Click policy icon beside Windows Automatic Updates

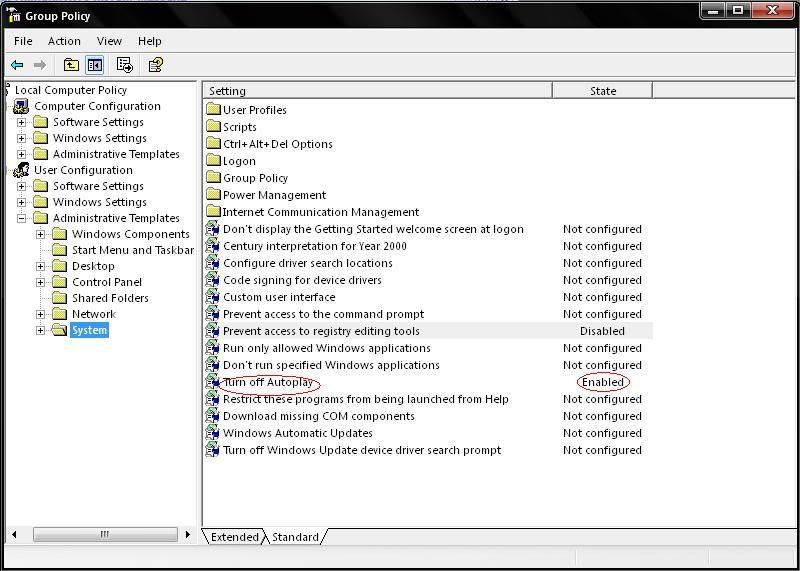(x=212, y=433)
